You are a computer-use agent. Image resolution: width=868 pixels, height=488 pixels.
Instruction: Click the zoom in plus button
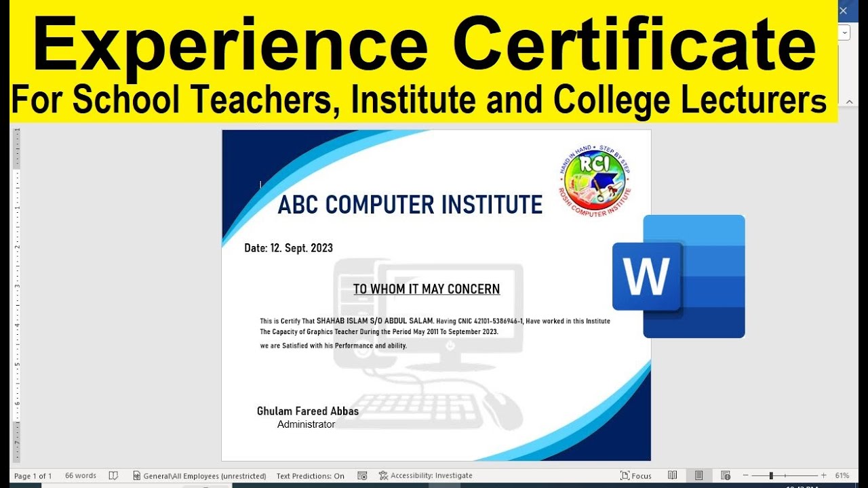pyautogui.click(x=824, y=476)
